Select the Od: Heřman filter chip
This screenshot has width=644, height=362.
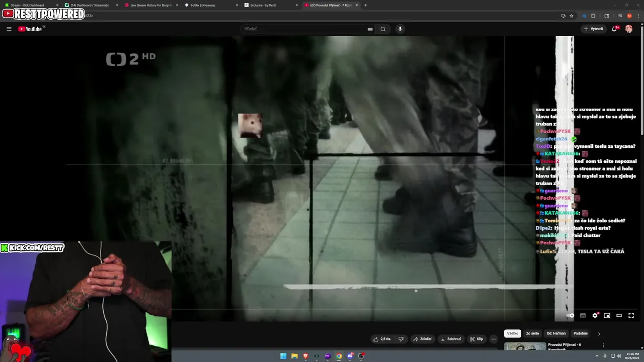tap(556, 333)
